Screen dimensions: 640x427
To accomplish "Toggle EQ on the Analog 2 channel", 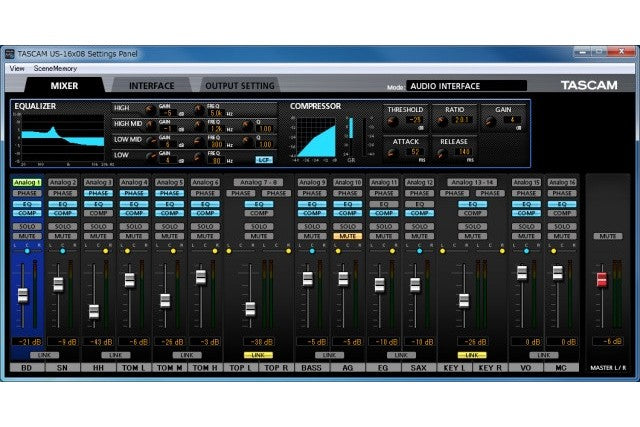I will (62, 204).
